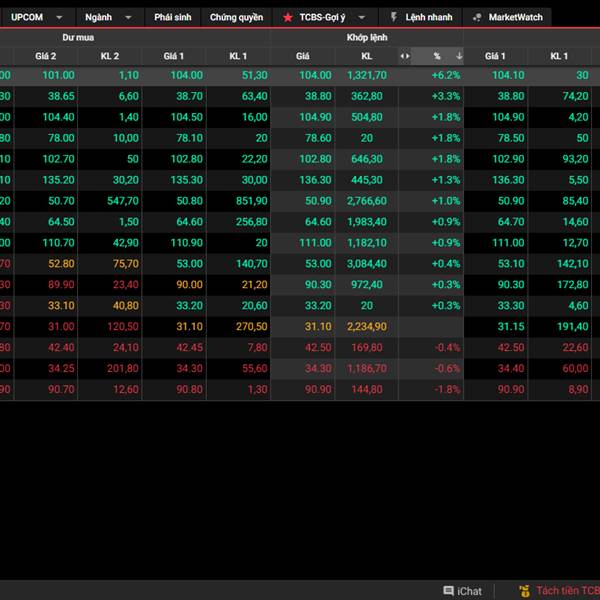Click the +1.0% change cell
The width and height of the screenshot is (600, 600).
tap(445, 201)
